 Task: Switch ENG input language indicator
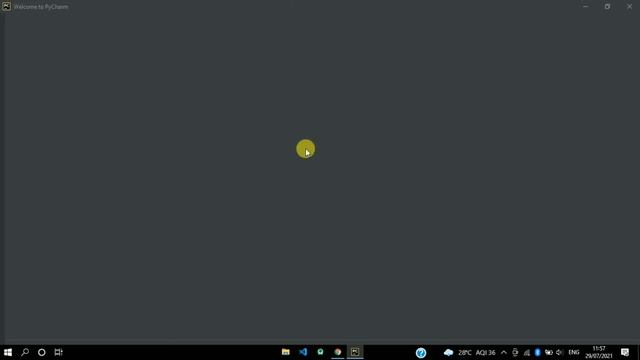[x=574, y=353]
